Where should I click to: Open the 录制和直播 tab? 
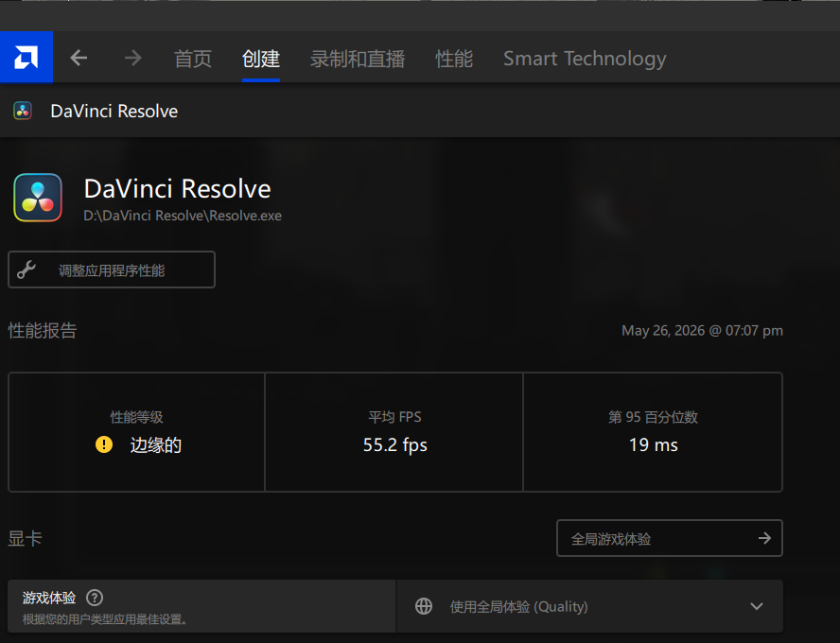pyautogui.click(x=358, y=59)
